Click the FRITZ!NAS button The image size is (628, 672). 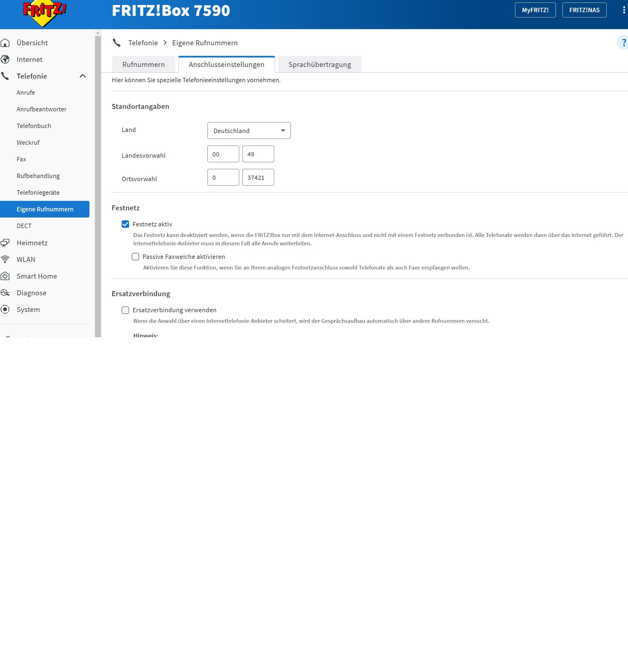(x=584, y=10)
